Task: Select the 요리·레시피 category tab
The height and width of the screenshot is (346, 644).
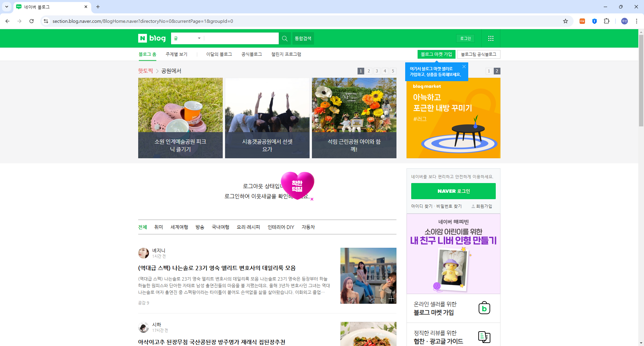Action: [249, 227]
